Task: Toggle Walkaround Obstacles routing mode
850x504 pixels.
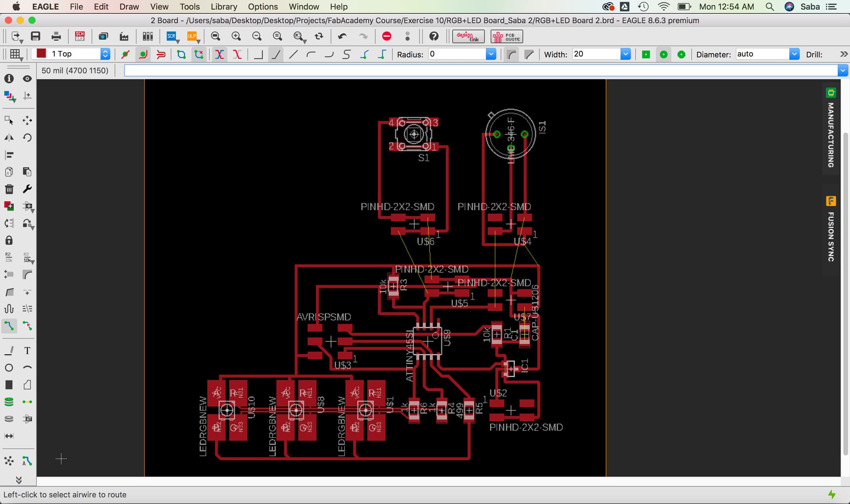Action: (143, 54)
